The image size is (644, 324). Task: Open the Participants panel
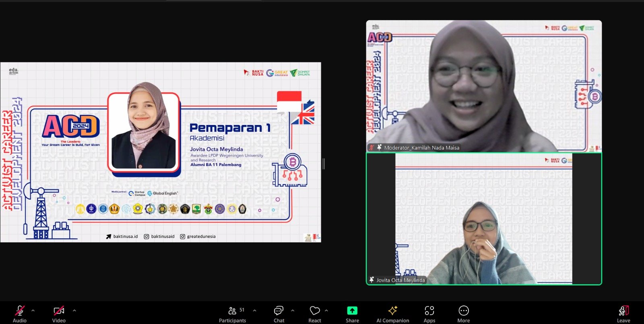[232, 314]
